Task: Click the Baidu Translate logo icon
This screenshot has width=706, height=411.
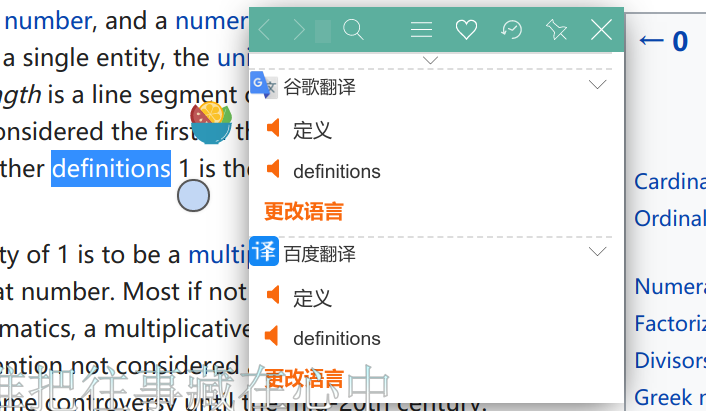Action: (x=264, y=251)
